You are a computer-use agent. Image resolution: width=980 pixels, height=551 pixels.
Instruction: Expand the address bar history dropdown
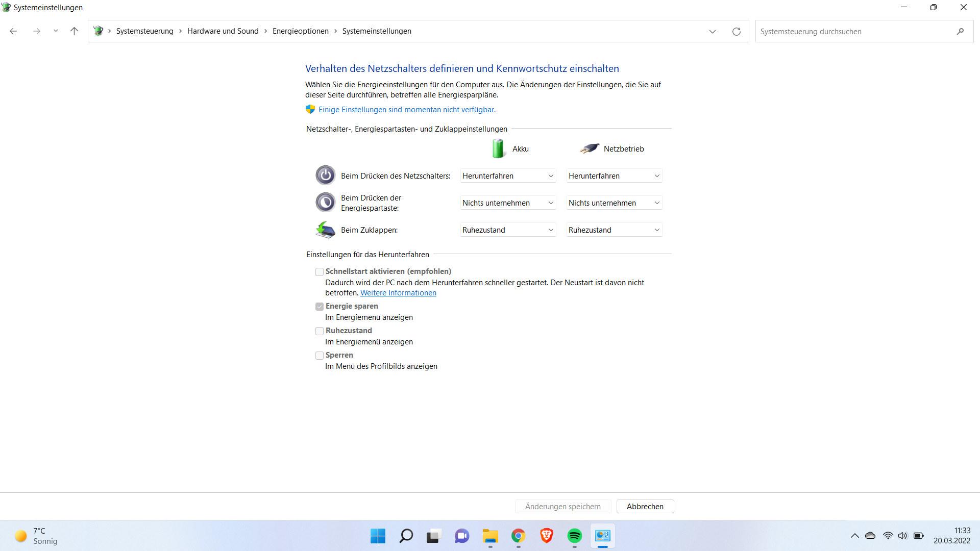click(x=713, y=32)
